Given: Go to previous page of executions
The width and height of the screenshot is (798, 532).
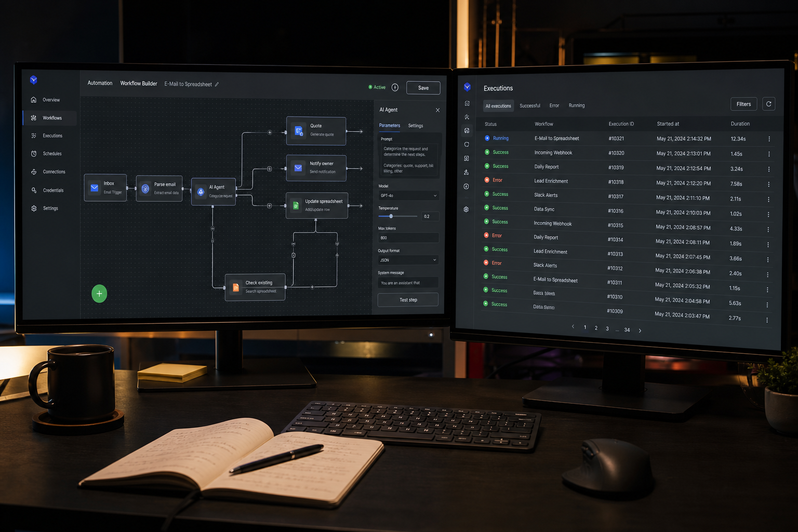Looking at the screenshot, I should pos(573,327).
